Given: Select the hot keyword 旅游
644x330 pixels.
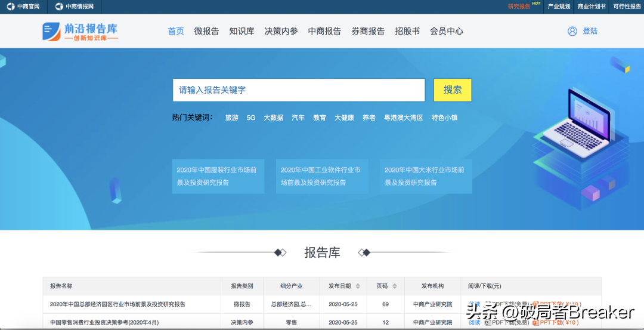Looking at the screenshot, I should pyautogui.click(x=231, y=118).
